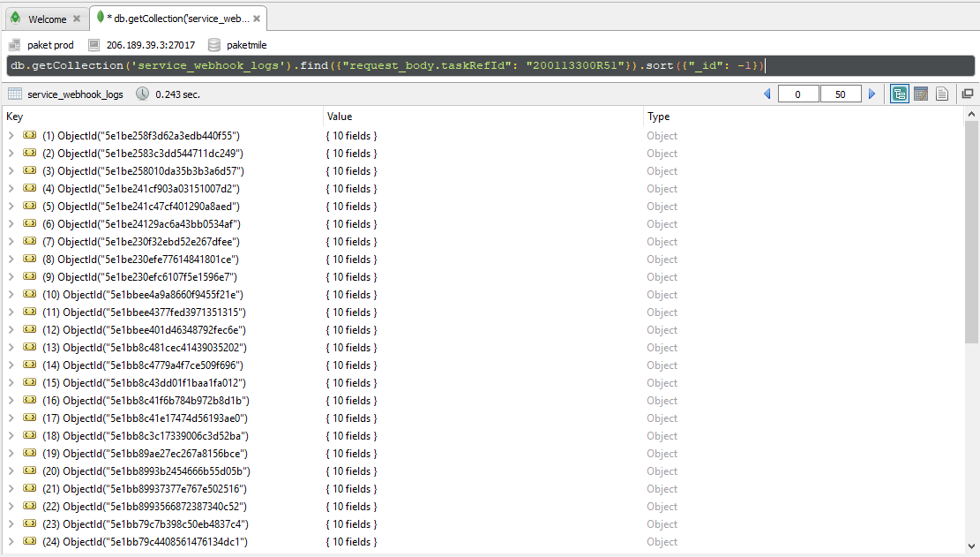Click the document icon of row (24)

(29, 541)
